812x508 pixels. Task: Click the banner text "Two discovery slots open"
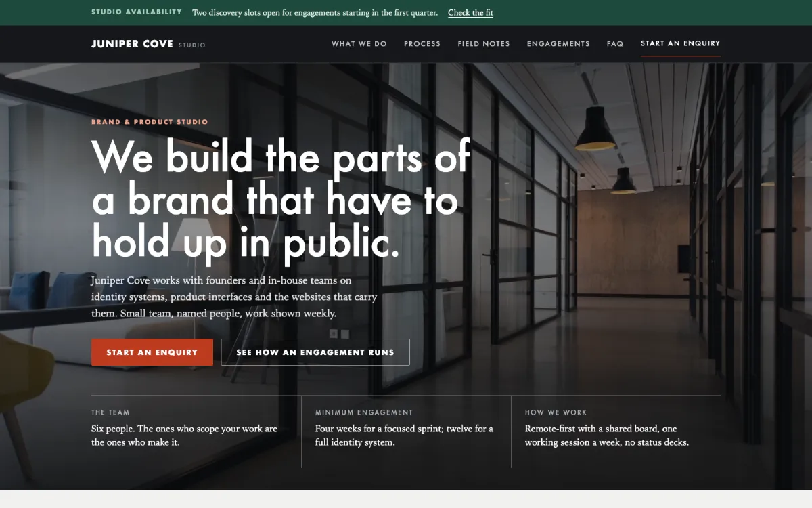(x=315, y=13)
